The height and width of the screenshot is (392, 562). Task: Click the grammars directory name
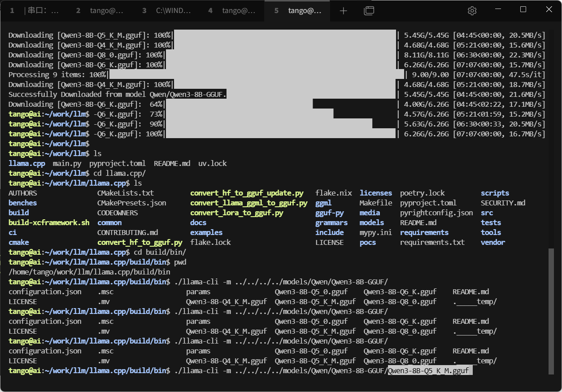click(331, 222)
